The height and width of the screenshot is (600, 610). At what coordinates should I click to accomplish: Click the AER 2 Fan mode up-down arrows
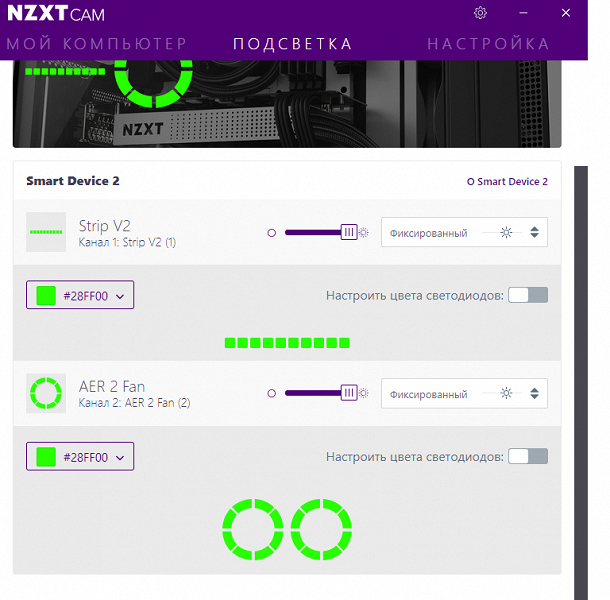(x=535, y=393)
